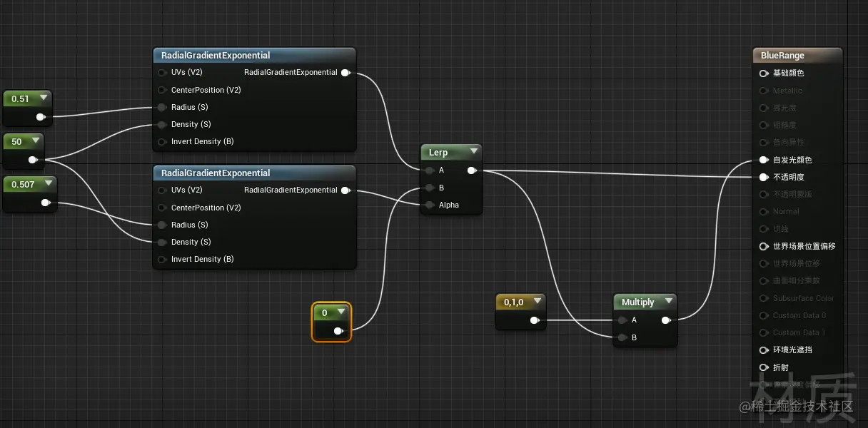The height and width of the screenshot is (428, 868).
Task: Click the 基础颜色 pin on BlueRange
Action: (x=764, y=73)
